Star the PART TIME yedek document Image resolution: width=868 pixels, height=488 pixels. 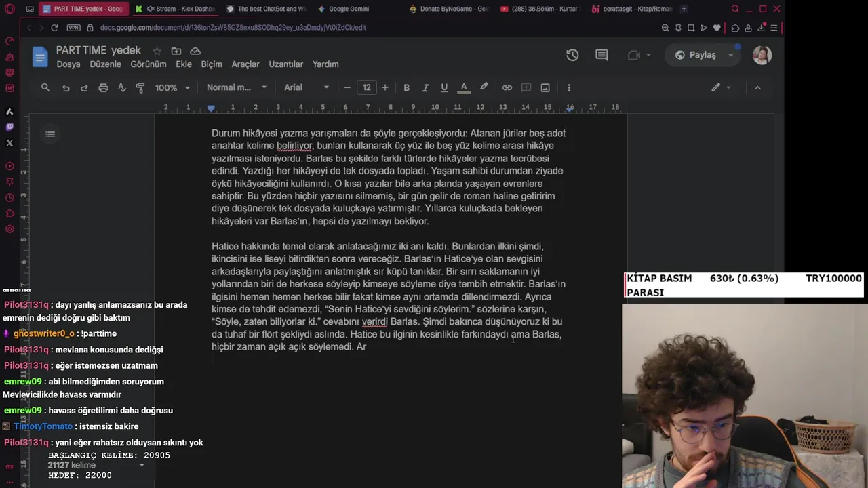point(157,51)
